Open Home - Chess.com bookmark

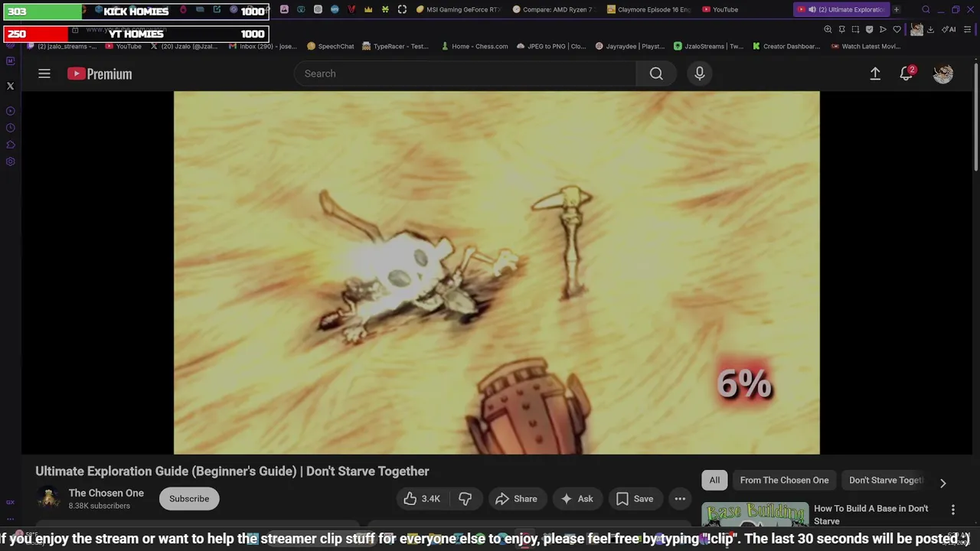click(474, 46)
